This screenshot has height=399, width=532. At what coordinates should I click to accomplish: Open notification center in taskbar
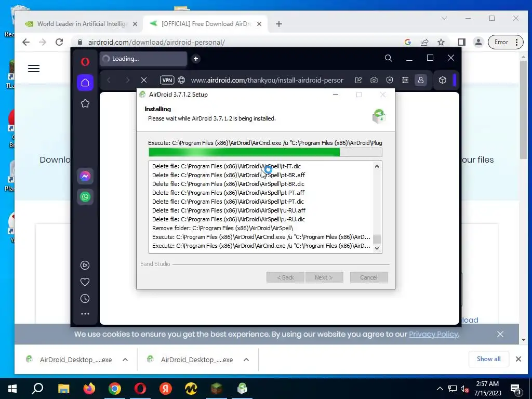[516, 390]
